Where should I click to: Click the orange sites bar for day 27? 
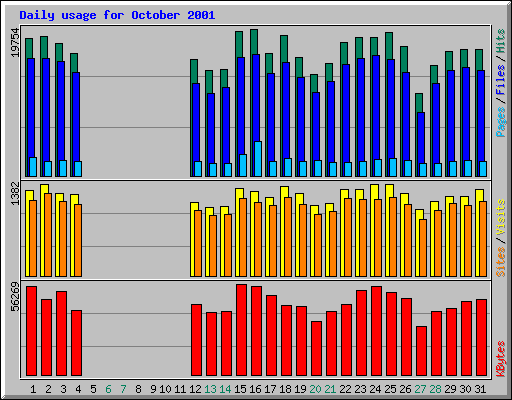pos(423,248)
